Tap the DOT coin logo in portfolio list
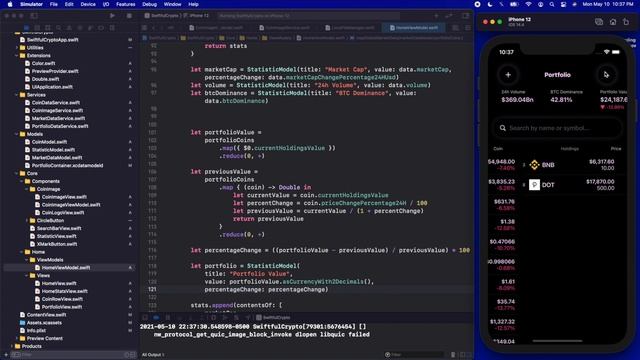Image resolution: width=640 pixels, height=360 pixels. [534, 185]
